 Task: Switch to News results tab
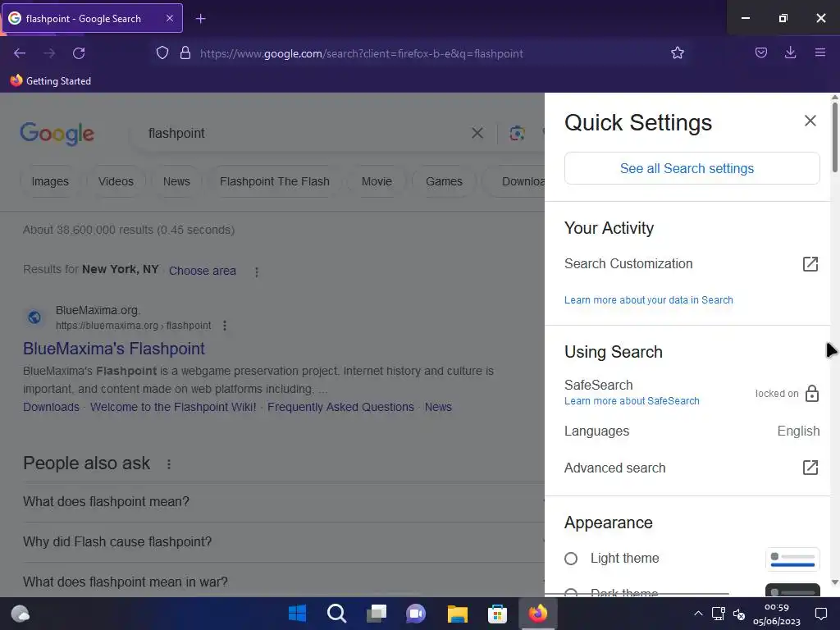point(176,181)
